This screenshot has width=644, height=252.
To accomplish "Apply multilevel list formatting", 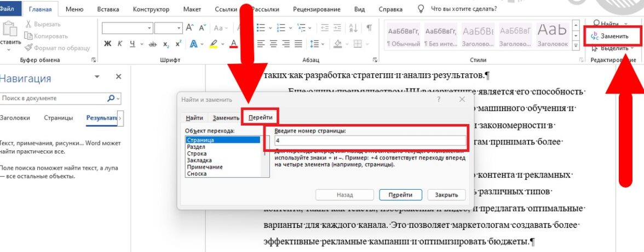I will 302,28.
